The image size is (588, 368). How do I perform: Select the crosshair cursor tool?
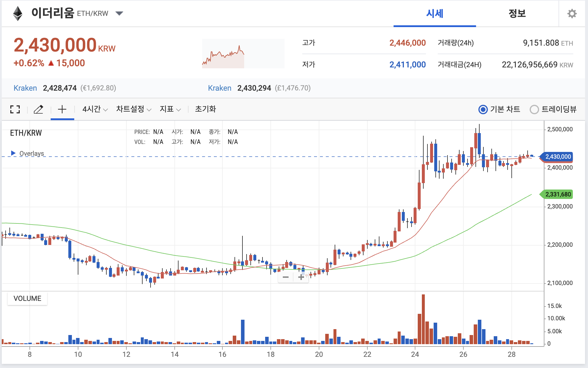pos(62,110)
